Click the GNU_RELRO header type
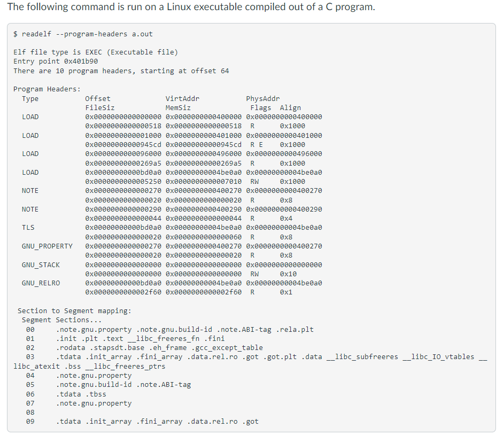The image size is (504, 443). point(41,283)
